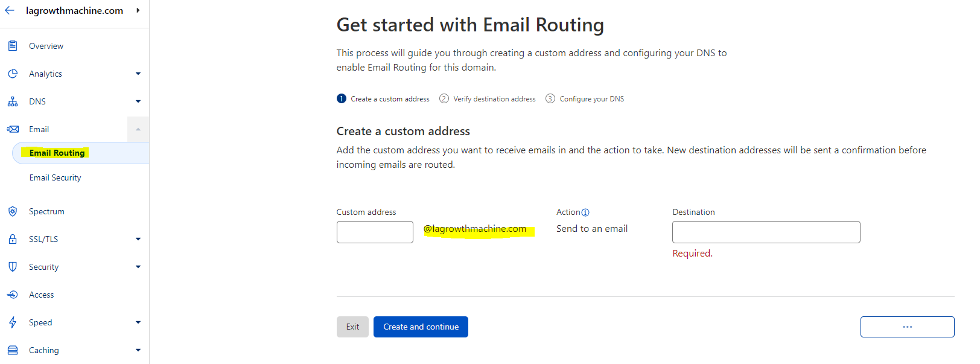Click the back arrow beside lagrowthmachine.com
980x364 pixels.
click(10, 10)
